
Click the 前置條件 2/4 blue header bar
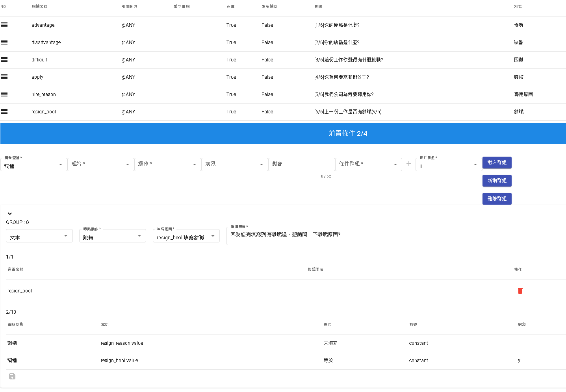click(x=283, y=133)
